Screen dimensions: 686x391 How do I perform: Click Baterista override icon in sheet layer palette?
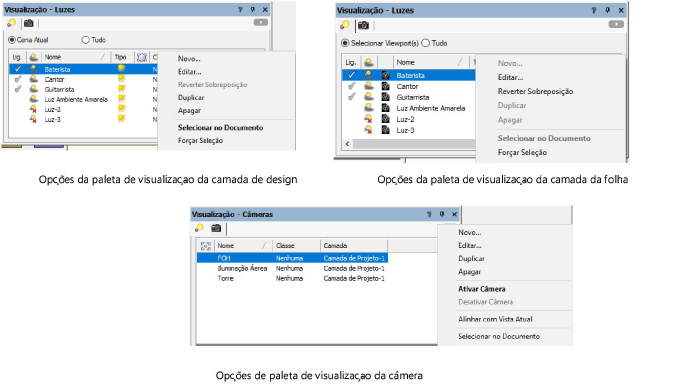click(385, 75)
